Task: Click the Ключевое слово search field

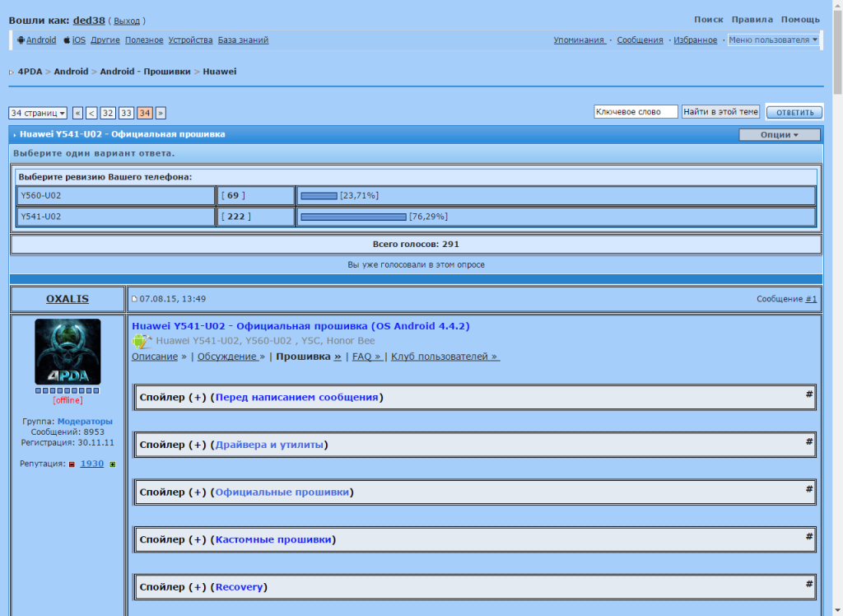Action: point(636,112)
